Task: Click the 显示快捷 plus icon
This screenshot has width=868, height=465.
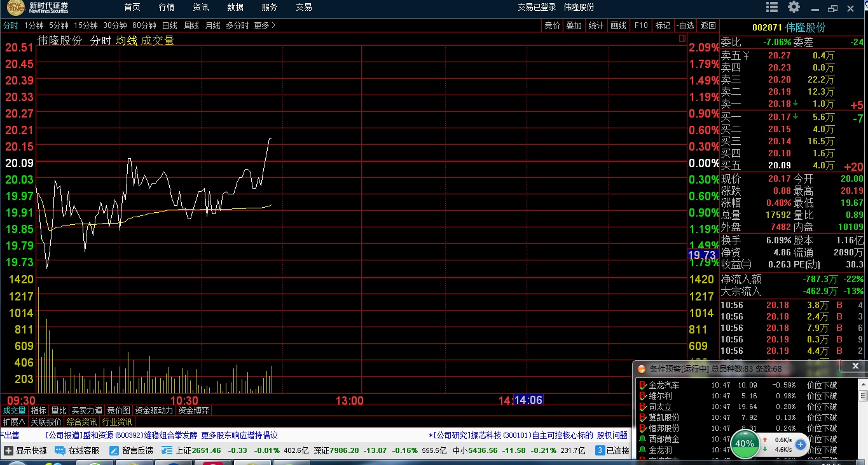Action: pos(8,450)
